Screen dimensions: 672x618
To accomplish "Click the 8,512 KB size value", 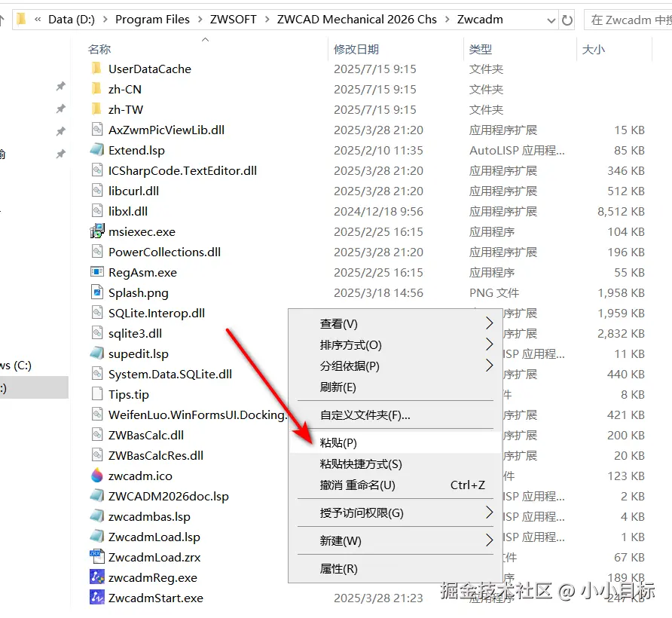I will point(621,212).
